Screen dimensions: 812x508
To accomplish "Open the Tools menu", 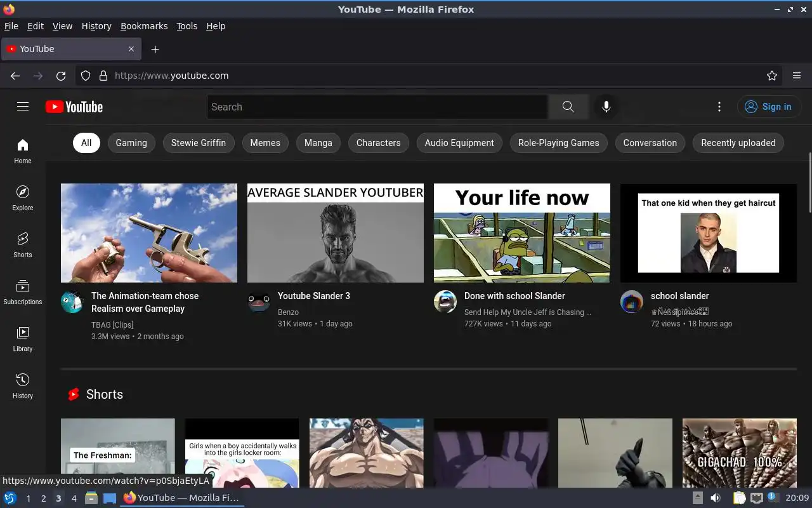I will 187,26.
